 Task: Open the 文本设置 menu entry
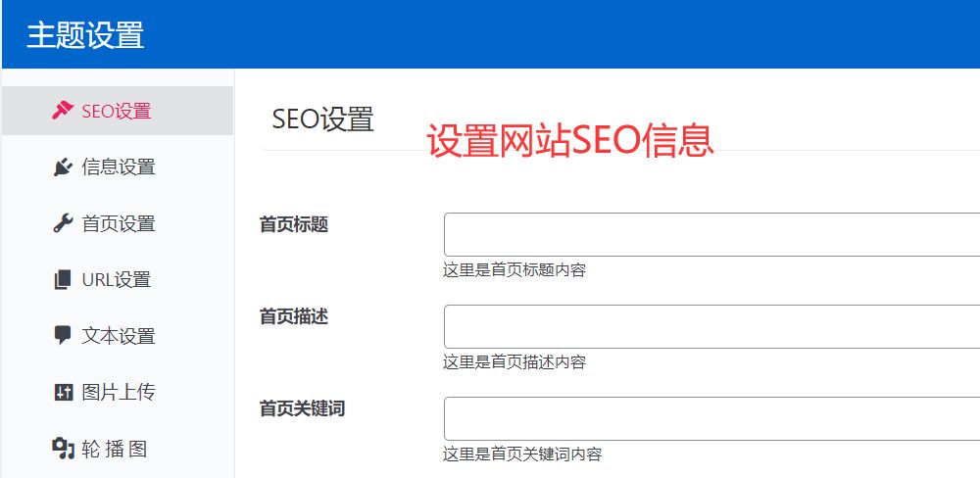click(x=119, y=336)
